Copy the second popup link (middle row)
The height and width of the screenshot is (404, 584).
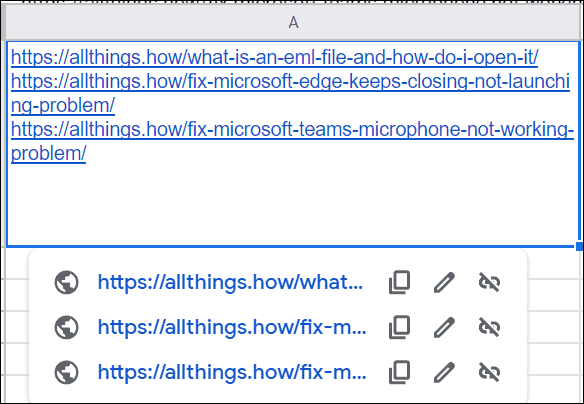point(399,327)
